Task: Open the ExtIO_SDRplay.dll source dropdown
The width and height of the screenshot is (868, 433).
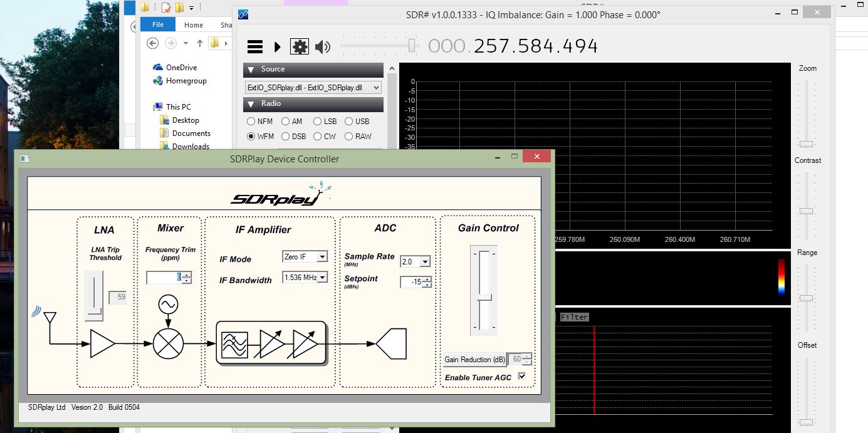Action: (x=313, y=88)
